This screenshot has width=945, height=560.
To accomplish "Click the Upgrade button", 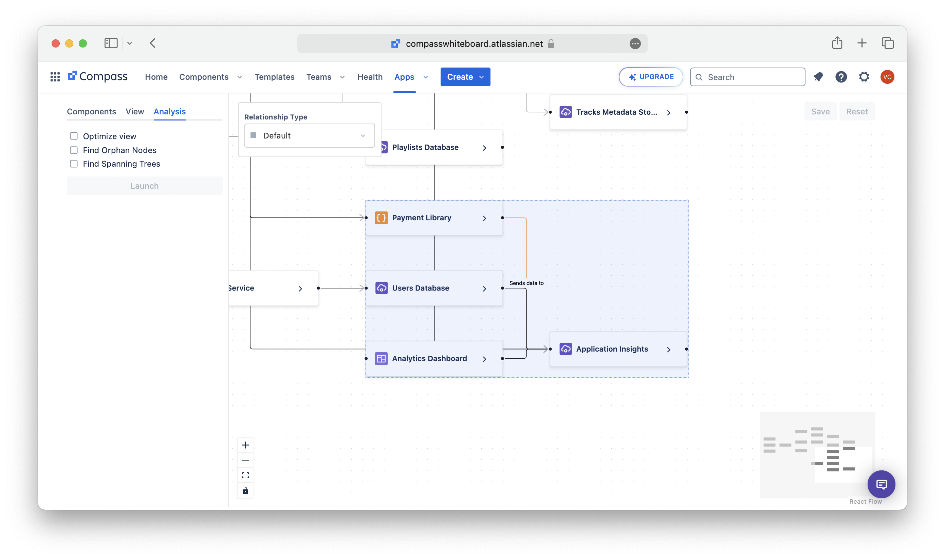I will (651, 77).
